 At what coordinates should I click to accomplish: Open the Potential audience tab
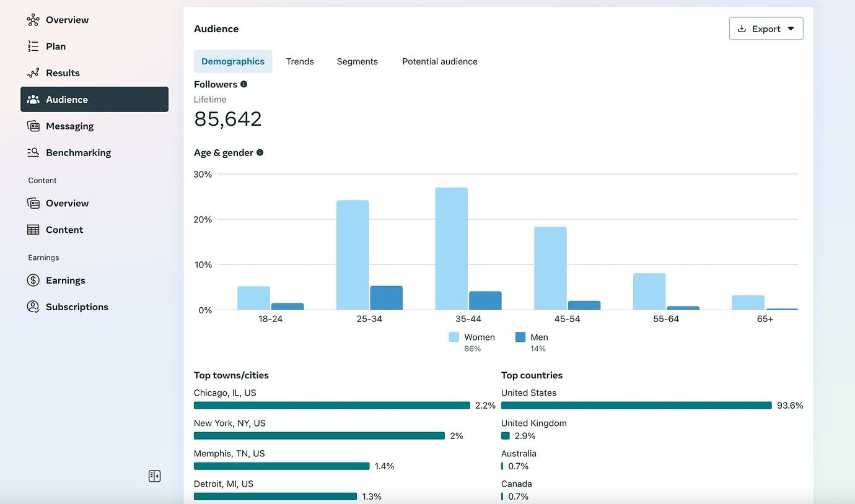coord(440,61)
